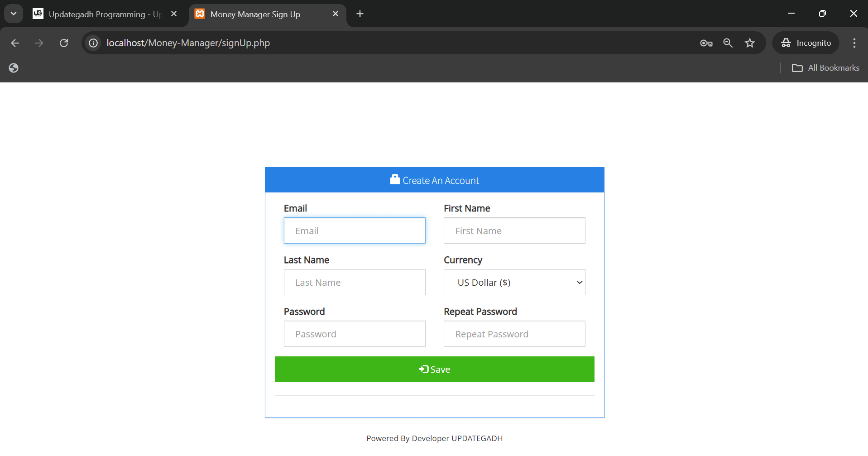Click the Repeat Password field

click(514, 334)
